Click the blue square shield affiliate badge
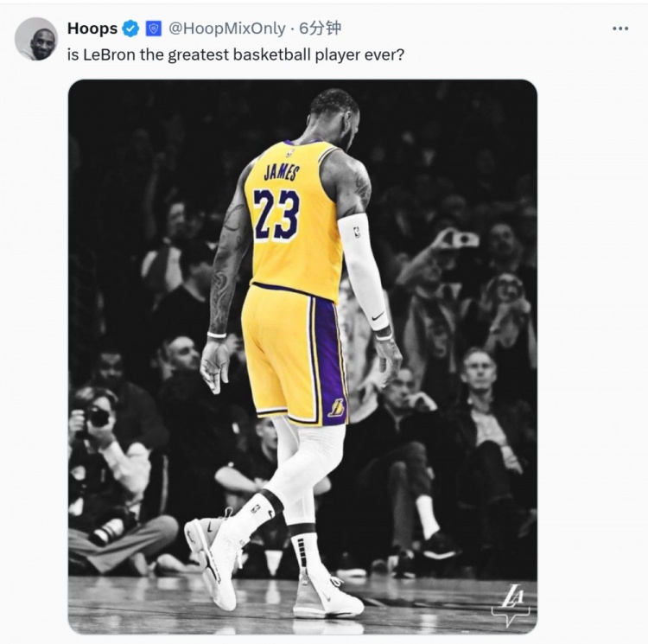Viewport: 648px width, 644px height. coord(154,29)
